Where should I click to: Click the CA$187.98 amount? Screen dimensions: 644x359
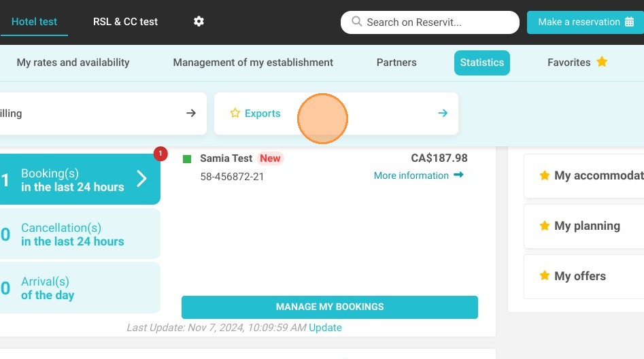tap(439, 158)
